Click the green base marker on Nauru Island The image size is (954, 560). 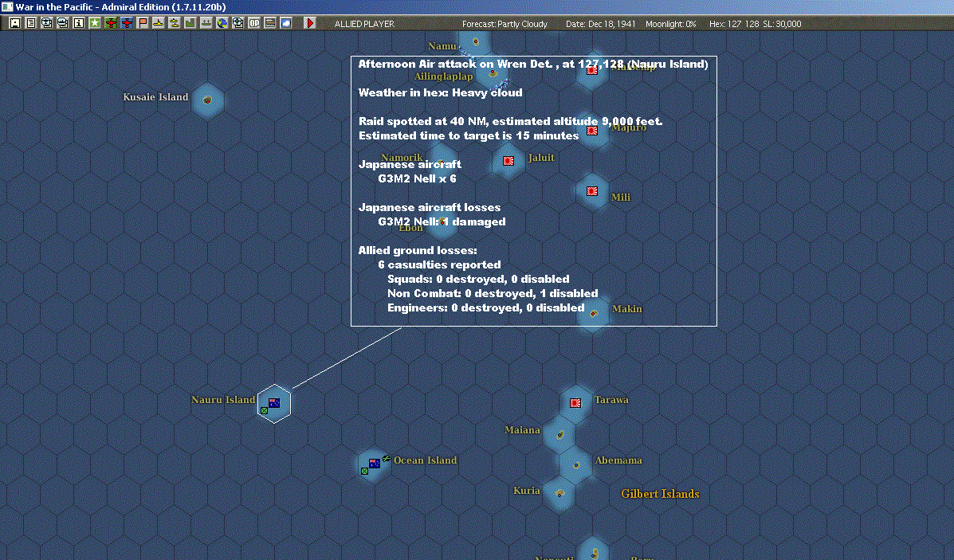tap(264, 411)
